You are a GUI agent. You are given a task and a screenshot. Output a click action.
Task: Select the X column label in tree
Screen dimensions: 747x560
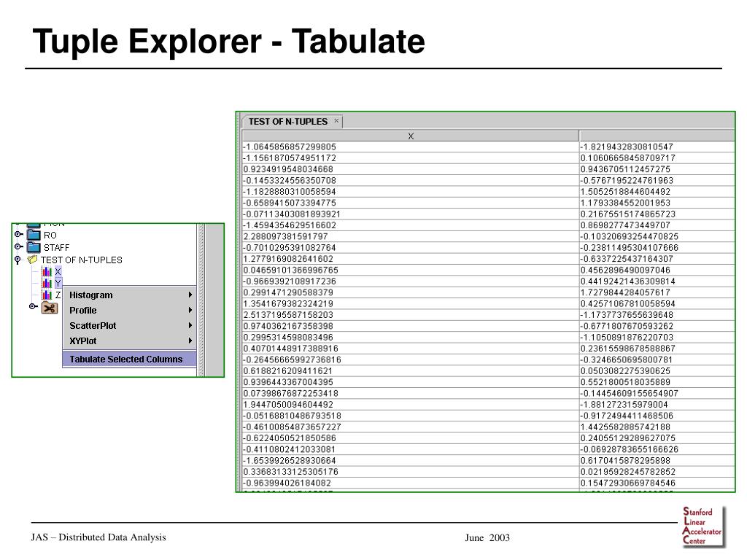[58, 271]
